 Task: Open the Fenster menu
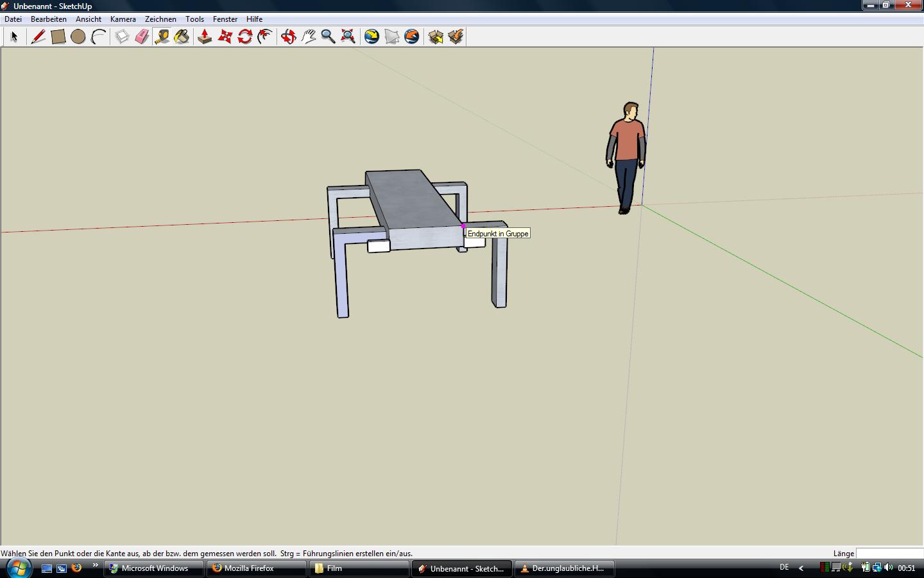(225, 19)
